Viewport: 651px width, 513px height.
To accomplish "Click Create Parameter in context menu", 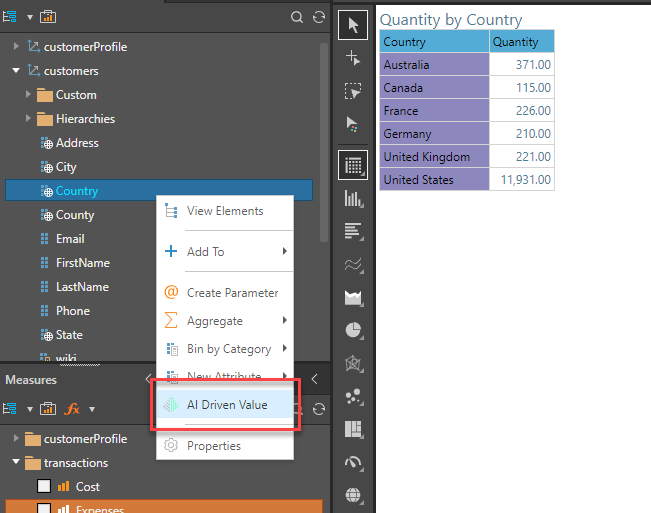I will (232, 293).
